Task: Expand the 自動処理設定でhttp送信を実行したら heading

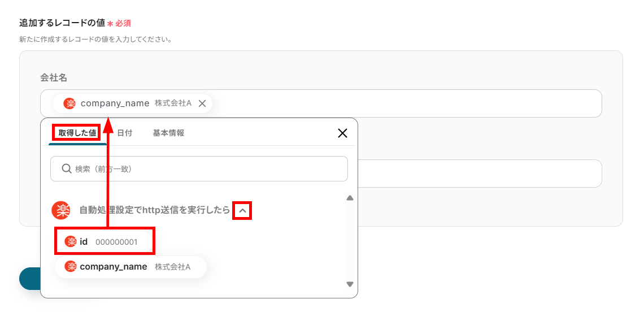Action: coord(154,210)
